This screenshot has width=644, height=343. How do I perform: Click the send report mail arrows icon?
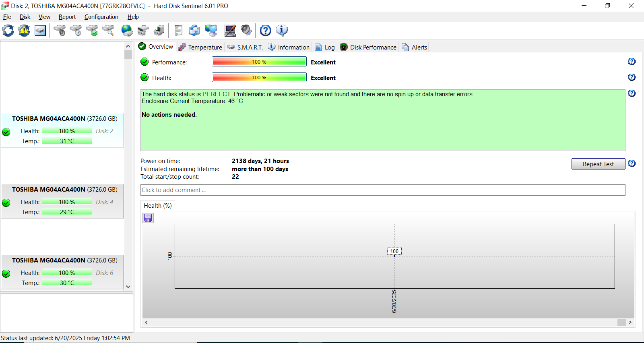pos(194,31)
